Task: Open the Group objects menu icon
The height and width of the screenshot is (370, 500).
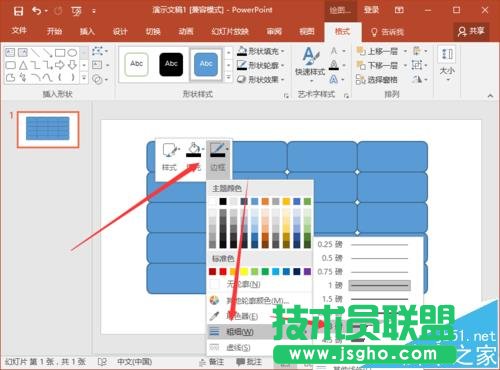Action: pyautogui.click(x=417, y=65)
